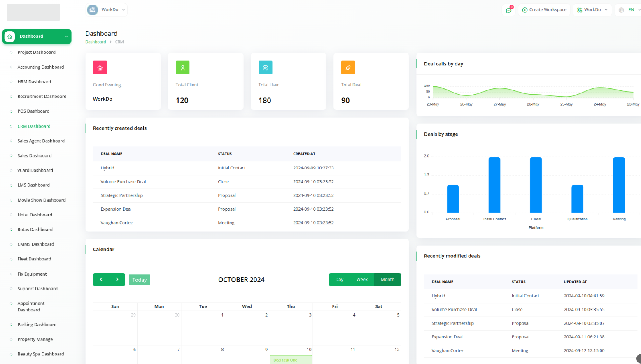Open the WorkDo user dropdown at top right
Screen dimensions: 641x364
[x=592, y=10]
